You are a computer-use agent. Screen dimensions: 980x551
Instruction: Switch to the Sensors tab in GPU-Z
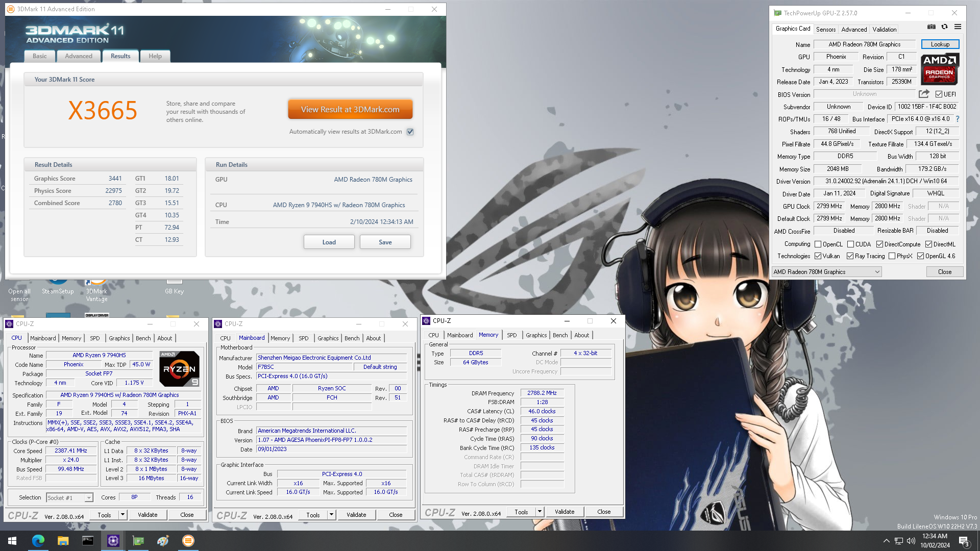826,30
